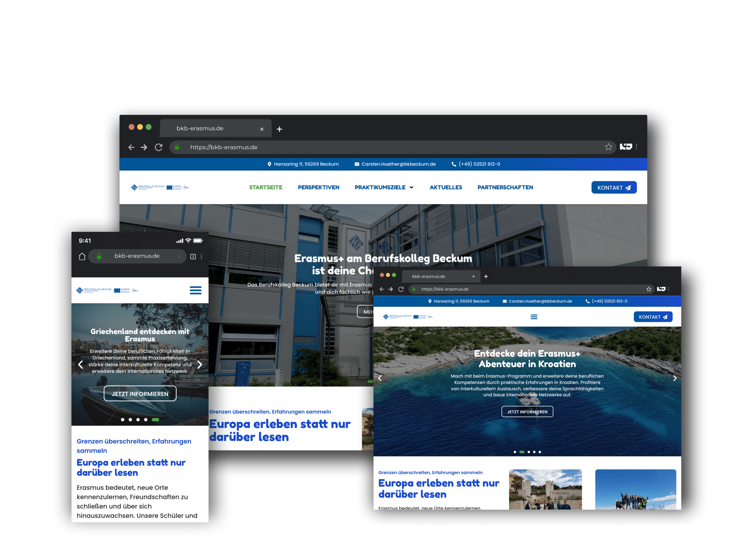The image size is (747, 560).
Task: Open the Aktuelles menu item
Action: (x=446, y=187)
